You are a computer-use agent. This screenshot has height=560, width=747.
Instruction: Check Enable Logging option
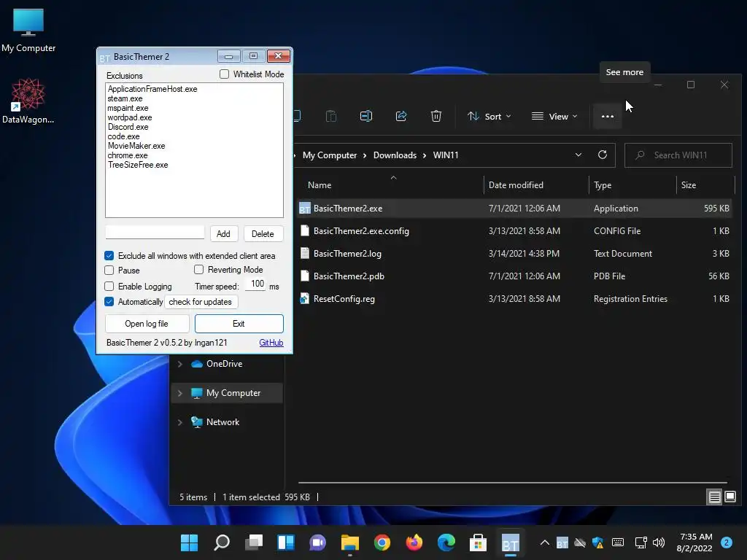point(109,286)
